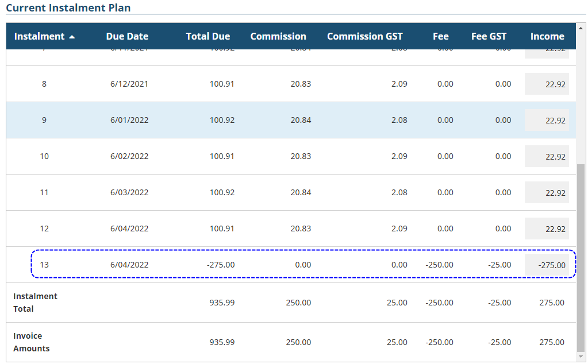Viewport: 588px width, 364px height.
Task: Click the Commission GST column header
Action: click(365, 36)
